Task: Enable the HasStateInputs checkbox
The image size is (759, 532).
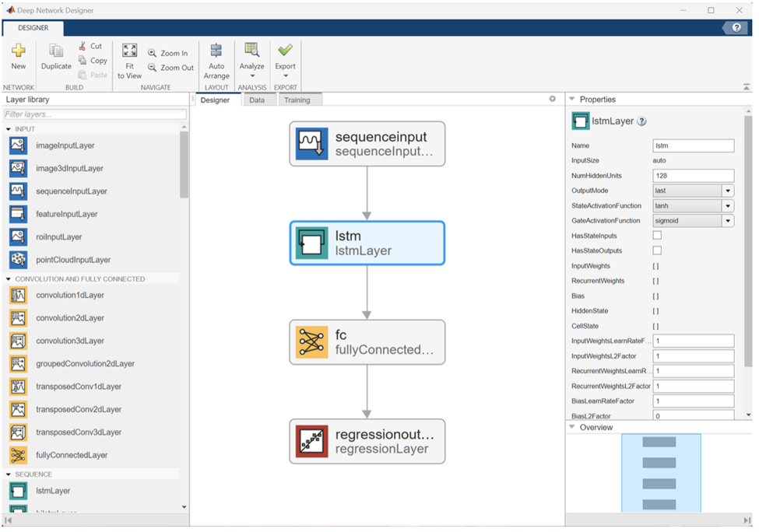Action: (x=657, y=236)
